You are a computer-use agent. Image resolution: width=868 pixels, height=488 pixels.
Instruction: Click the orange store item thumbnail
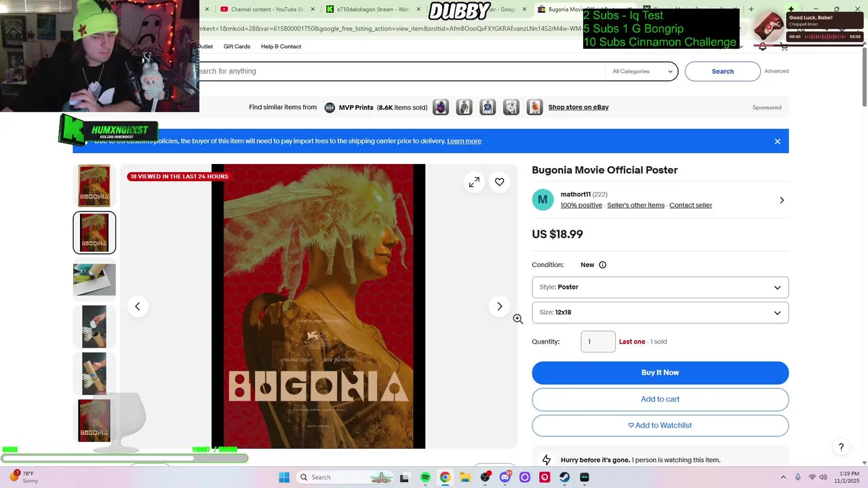point(534,107)
